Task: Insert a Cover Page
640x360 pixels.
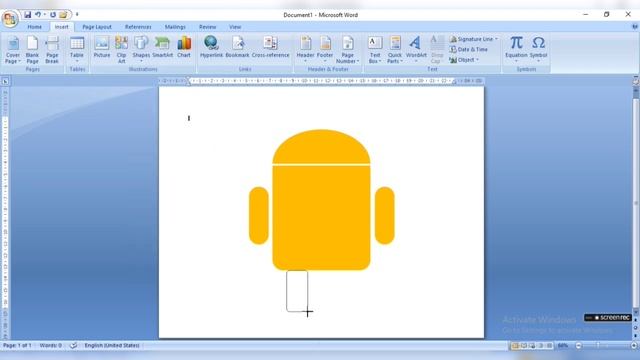Action: click(13, 49)
